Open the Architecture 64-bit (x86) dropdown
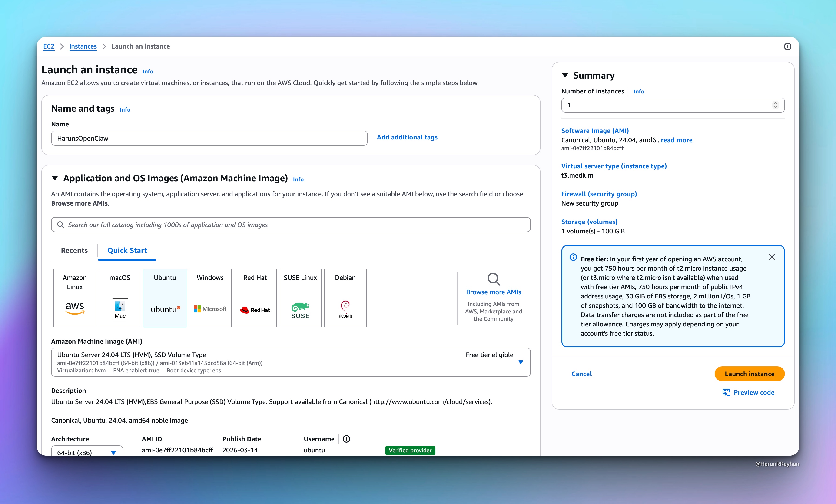The width and height of the screenshot is (836, 504). [x=87, y=451]
